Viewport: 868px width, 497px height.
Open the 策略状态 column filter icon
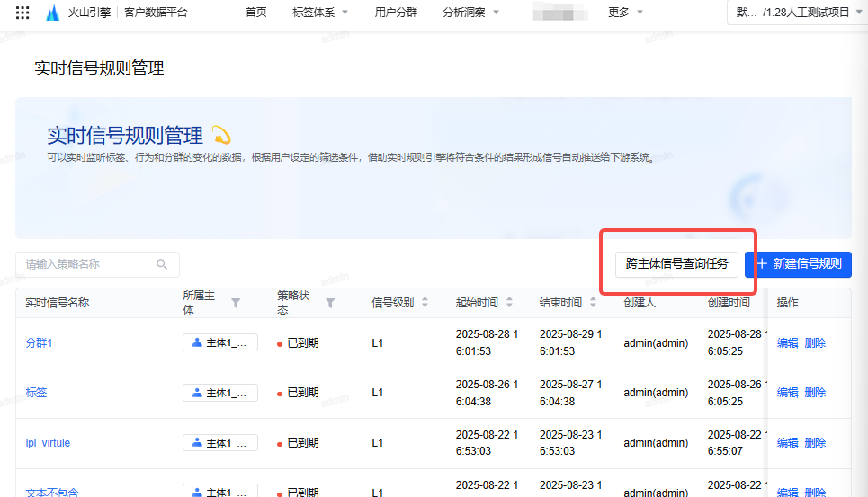point(330,303)
